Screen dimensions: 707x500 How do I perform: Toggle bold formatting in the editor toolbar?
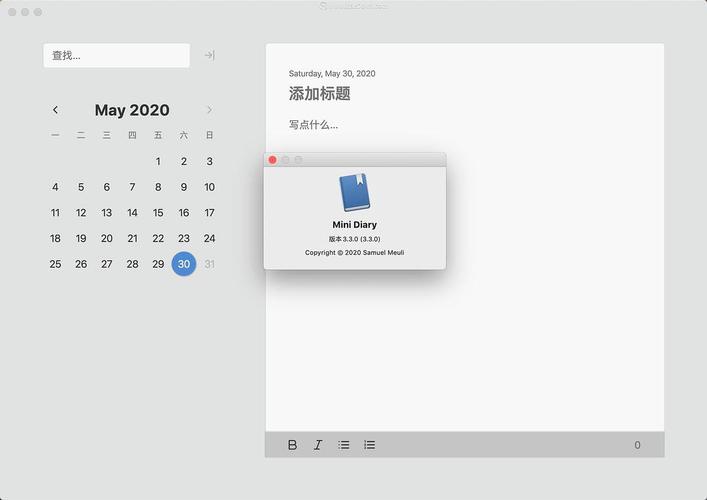coord(292,445)
